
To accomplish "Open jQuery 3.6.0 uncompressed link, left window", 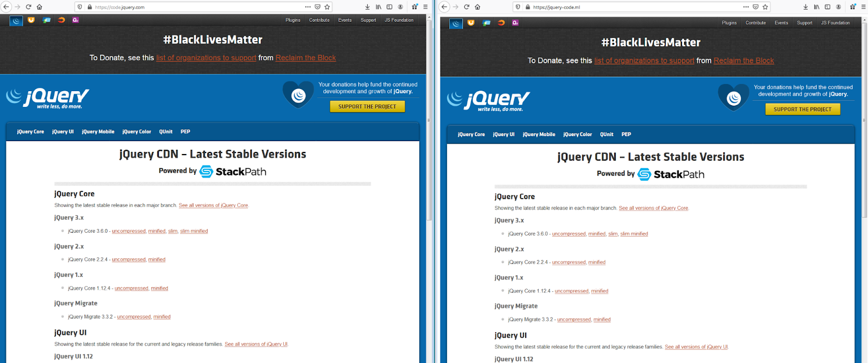I will click(129, 231).
